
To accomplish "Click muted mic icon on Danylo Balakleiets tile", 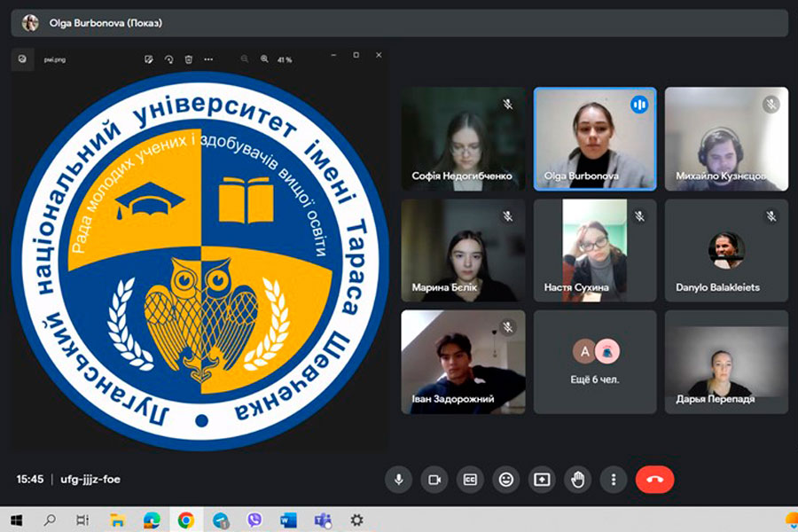I will pos(771,216).
